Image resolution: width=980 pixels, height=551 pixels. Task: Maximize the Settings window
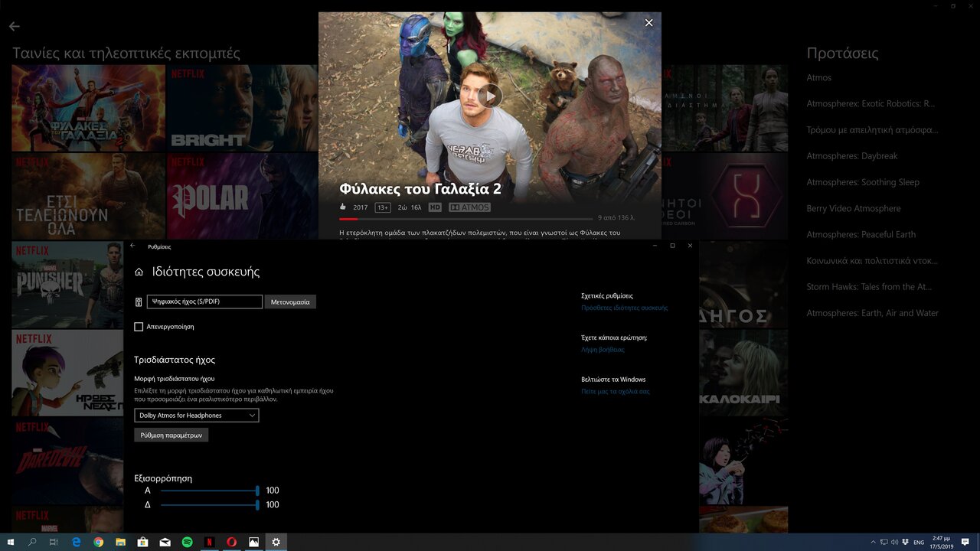[x=672, y=246]
